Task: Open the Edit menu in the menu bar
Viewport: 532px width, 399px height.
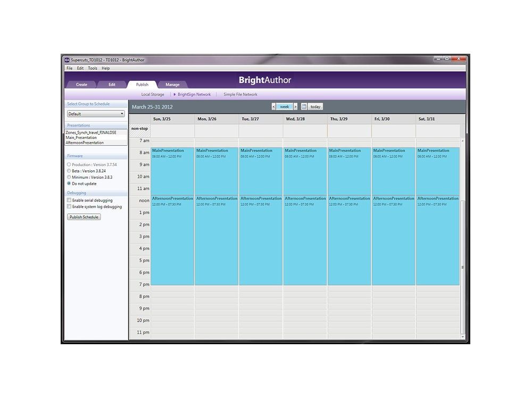Action: 80,68
